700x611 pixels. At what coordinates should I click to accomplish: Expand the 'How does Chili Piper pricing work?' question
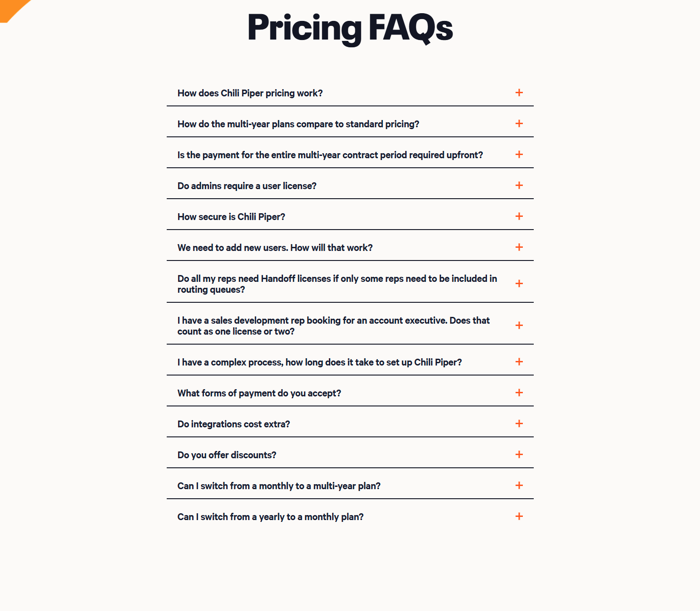(x=519, y=93)
